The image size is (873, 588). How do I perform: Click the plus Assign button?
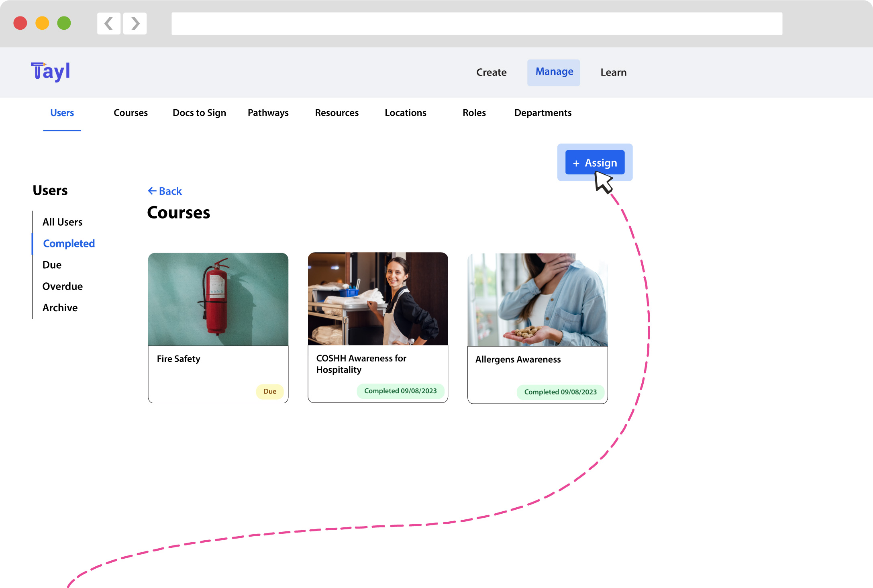coord(594,162)
